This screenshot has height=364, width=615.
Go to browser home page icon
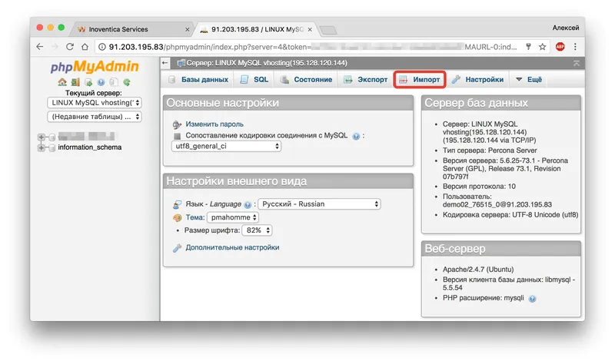tap(85, 47)
